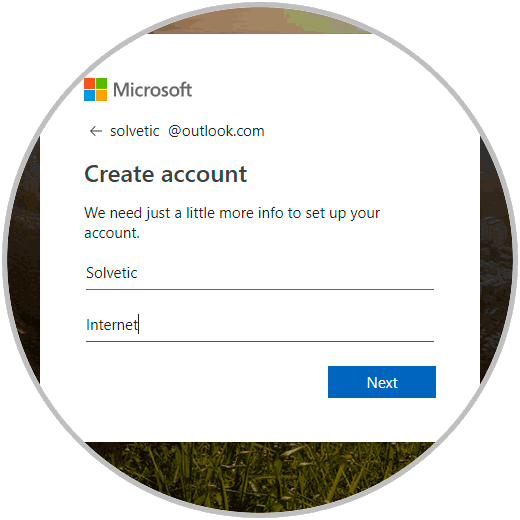Click the @outlook.com domain text

[x=216, y=131]
